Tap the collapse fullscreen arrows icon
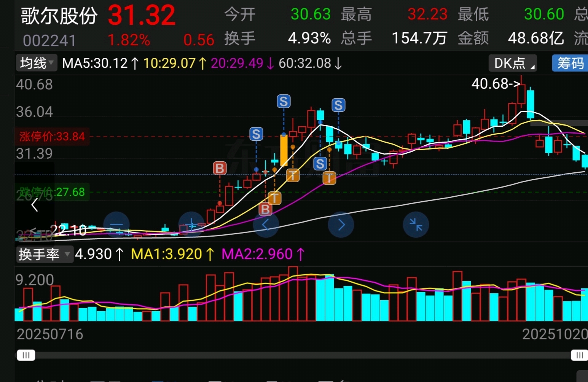This screenshot has height=382, width=588. pyautogui.click(x=416, y=224)
